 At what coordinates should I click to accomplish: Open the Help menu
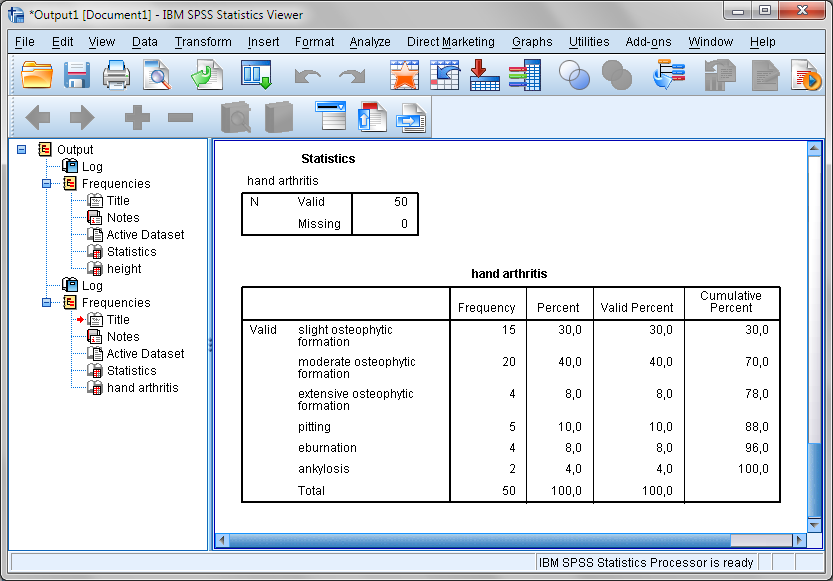coord(762,42)
